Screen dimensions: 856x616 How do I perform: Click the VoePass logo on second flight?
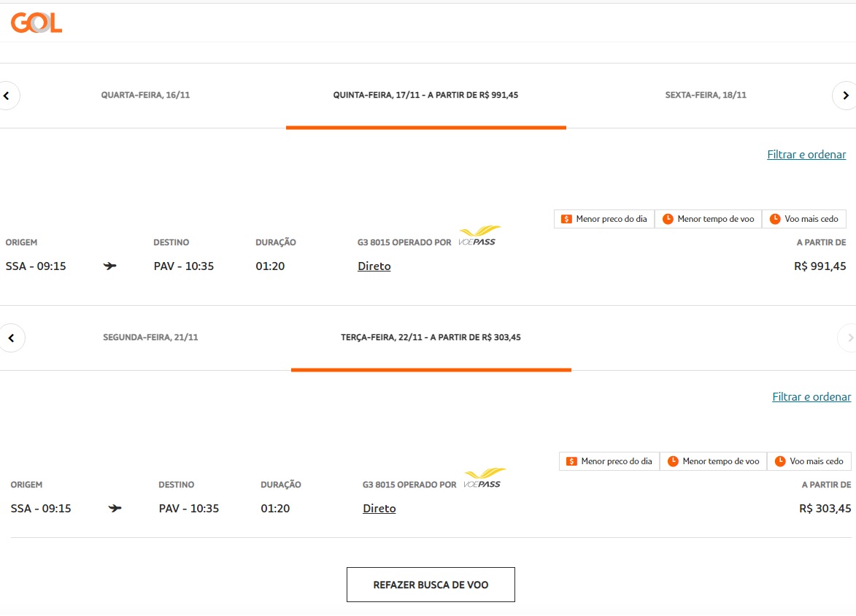484,478
